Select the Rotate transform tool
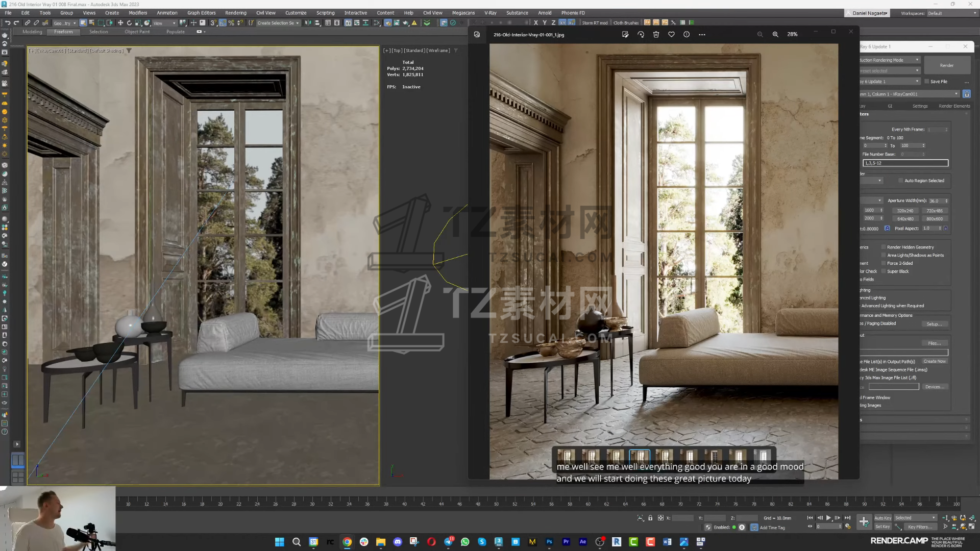Viewport: 980px width, 551px height. coord(129,23)
